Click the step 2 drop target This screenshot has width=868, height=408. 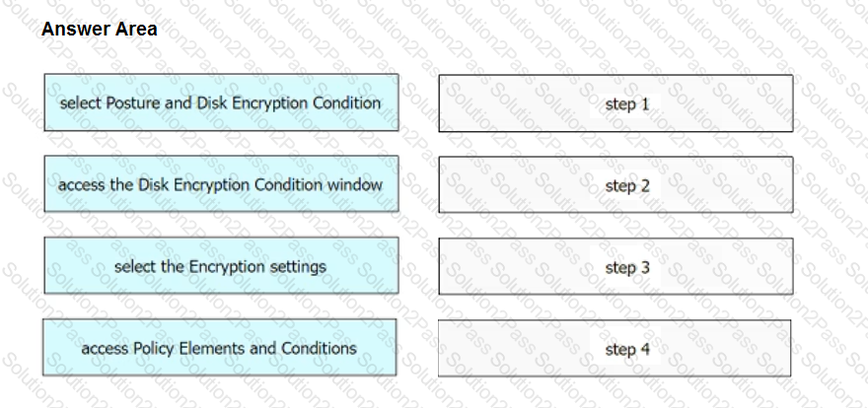[x=615, y=185]
